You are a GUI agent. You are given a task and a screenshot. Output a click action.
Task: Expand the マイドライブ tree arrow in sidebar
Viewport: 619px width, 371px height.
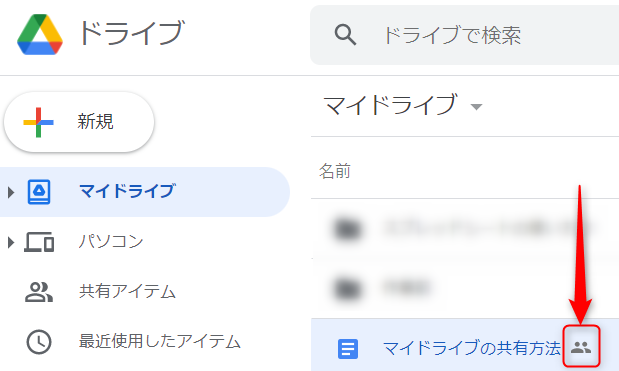pyautogui.click(x=11, y=192)
